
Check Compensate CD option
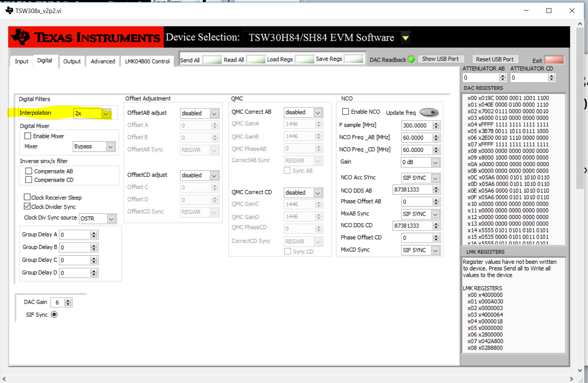tap(29, 180)
